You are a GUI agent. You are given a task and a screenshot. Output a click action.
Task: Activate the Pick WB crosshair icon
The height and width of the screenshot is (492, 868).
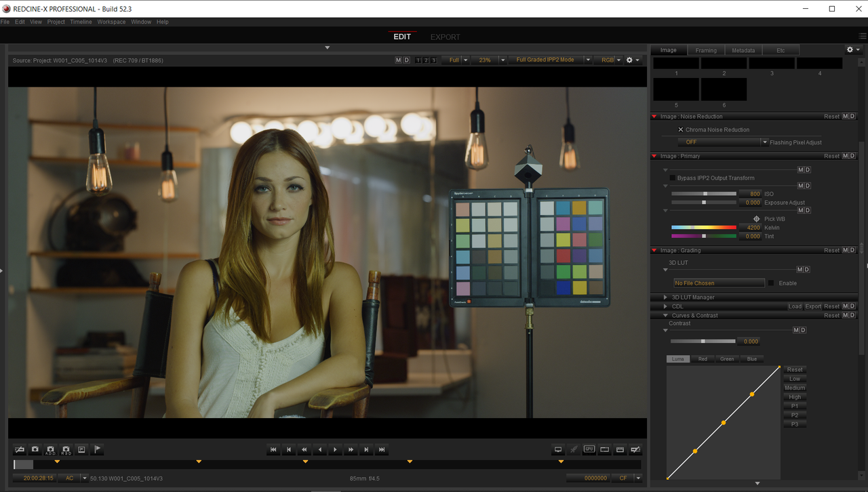click(x=757, y=219)
